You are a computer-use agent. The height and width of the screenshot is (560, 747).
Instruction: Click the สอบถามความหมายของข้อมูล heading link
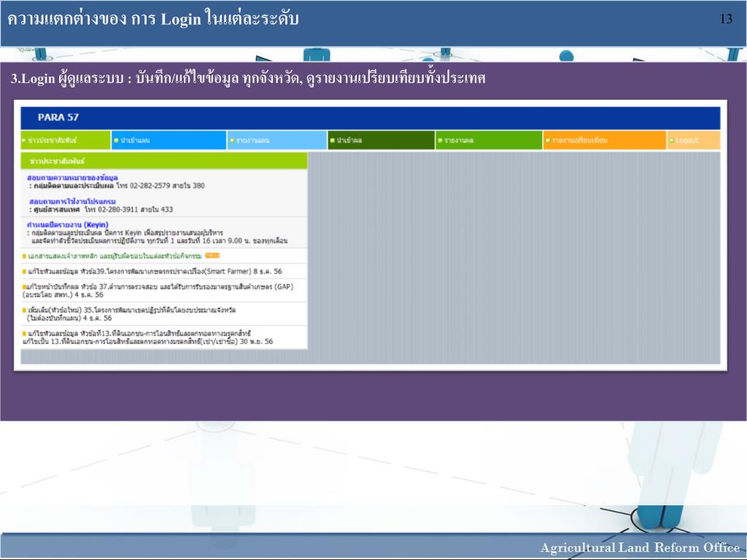[72, 177]
